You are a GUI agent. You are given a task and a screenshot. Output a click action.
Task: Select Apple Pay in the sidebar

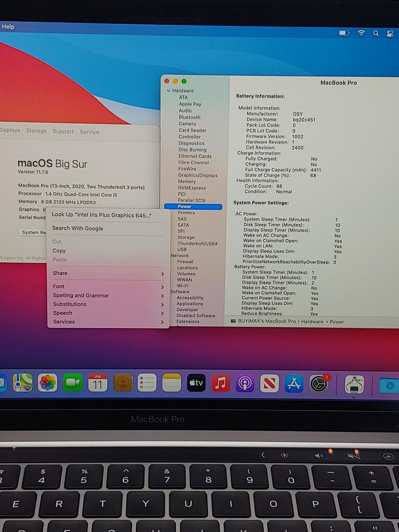coord(190,104)
